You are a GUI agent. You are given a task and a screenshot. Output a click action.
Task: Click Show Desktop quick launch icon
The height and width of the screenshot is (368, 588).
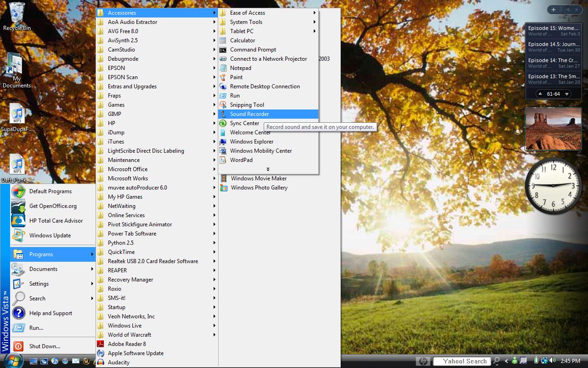[x=34, y=362]
